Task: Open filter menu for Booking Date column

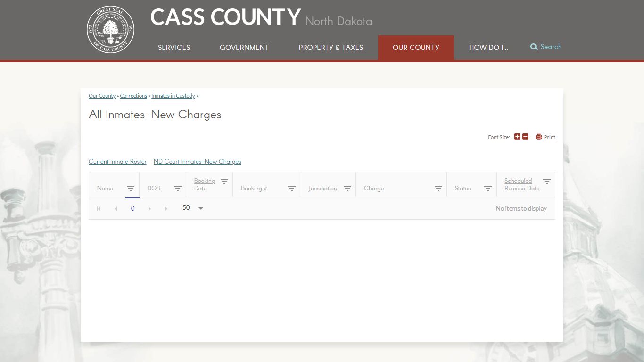Action: (224, 181)
